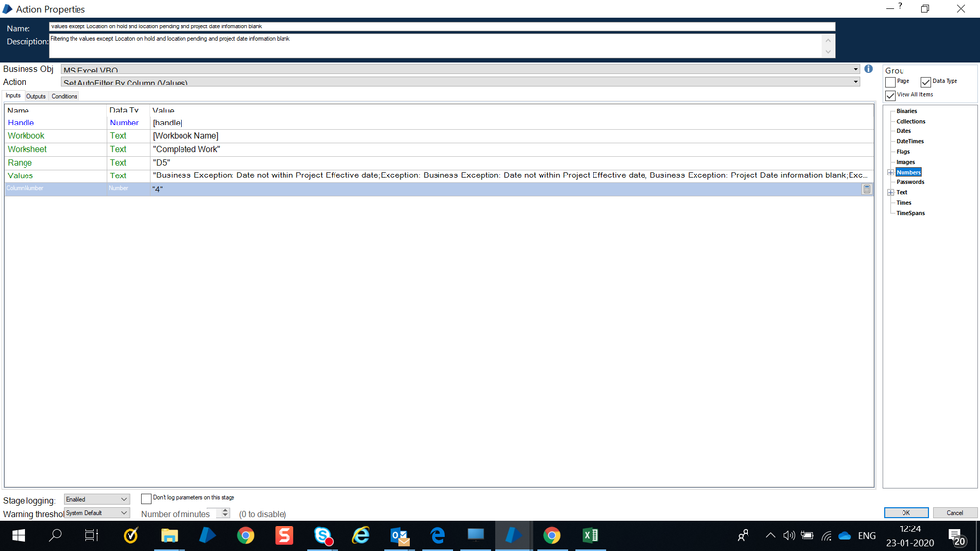Open the expression editor icon in the ColumnNumber row
980x551 pixels.
pos(867,189)
